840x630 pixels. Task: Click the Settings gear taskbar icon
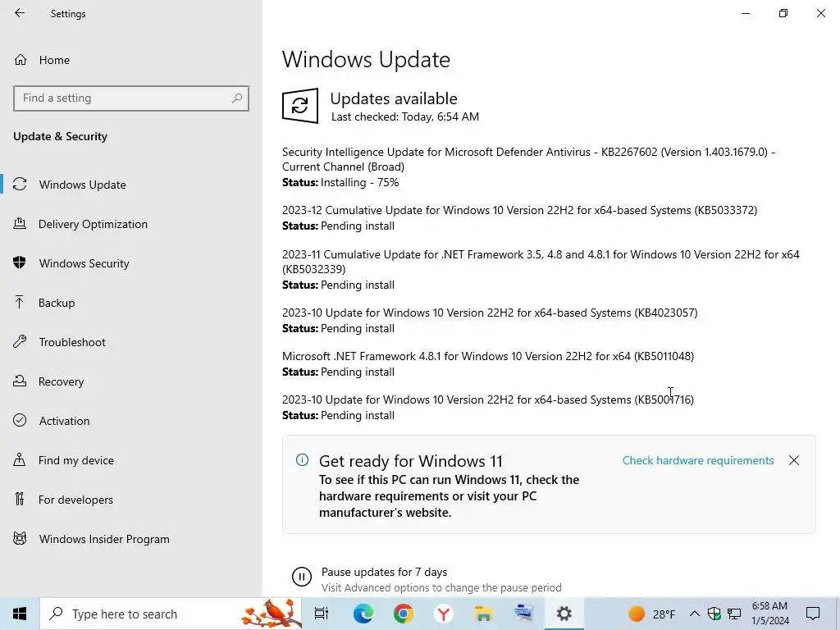click(x=564, y=614)
